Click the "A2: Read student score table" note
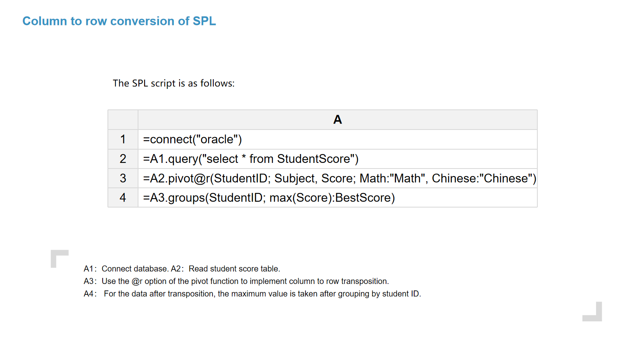 [225, 269]
